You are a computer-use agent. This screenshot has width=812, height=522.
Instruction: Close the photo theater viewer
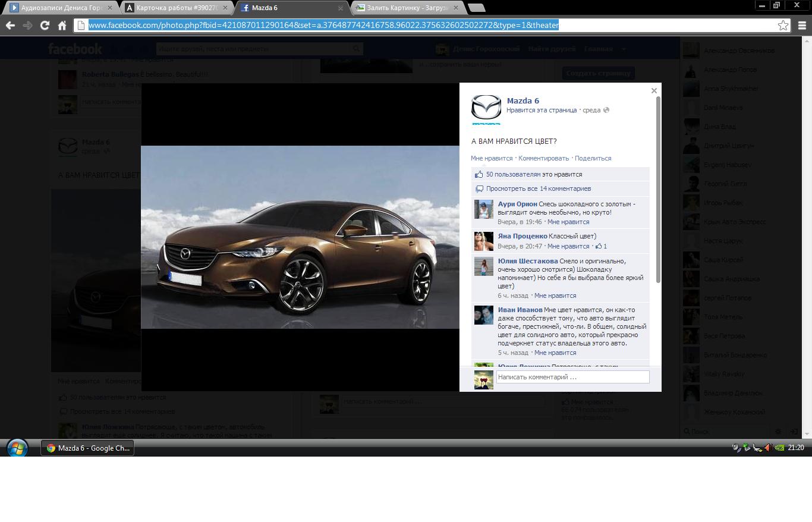pos(654,91)
